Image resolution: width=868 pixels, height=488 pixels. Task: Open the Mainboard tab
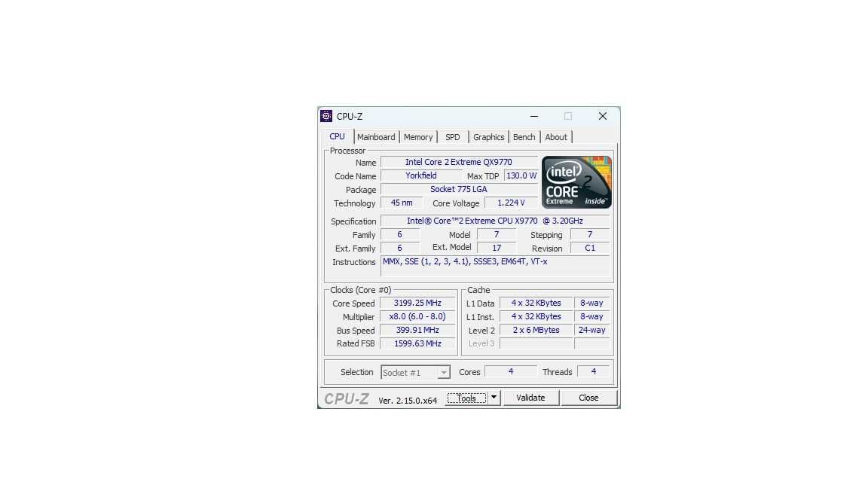(x=376, y=137)
